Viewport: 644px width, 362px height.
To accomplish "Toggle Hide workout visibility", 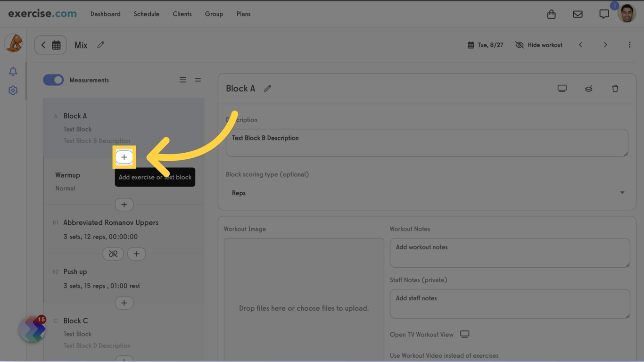I will coord(539,45).
